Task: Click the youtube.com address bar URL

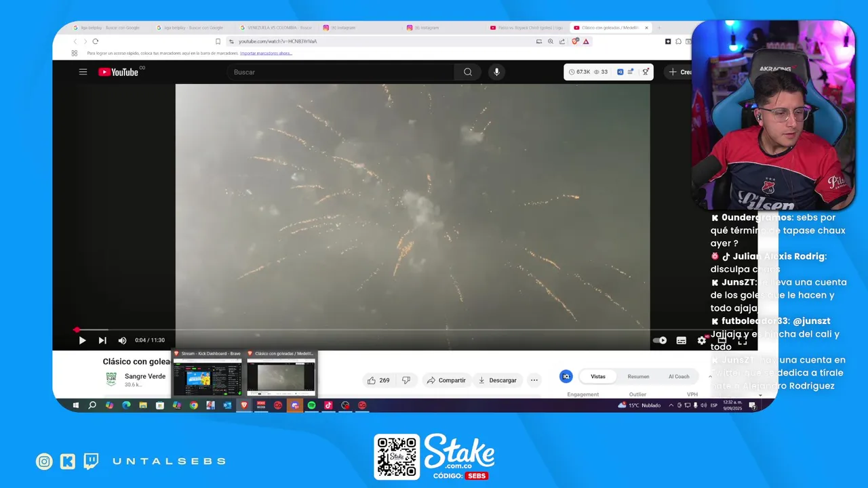Action: tap(277, 41)
